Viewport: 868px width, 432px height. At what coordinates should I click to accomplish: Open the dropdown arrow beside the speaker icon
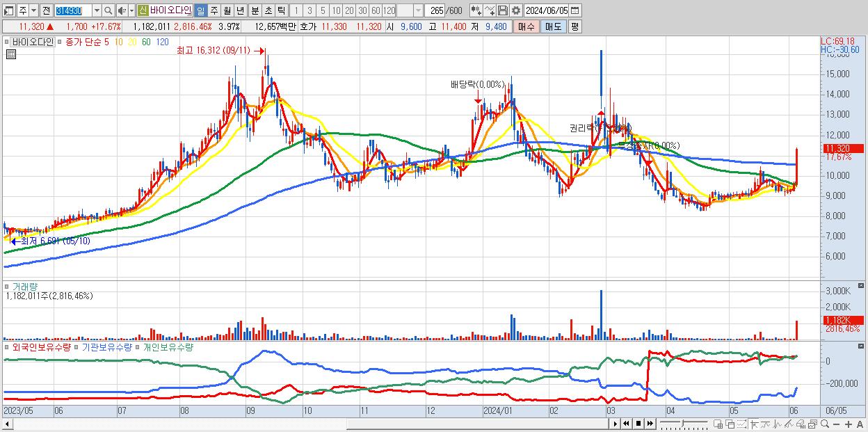[x=132, y=10]
